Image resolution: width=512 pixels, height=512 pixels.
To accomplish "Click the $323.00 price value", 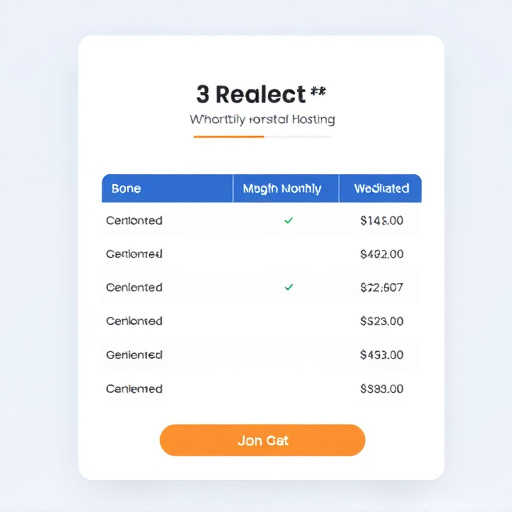I will pos(382,321).
